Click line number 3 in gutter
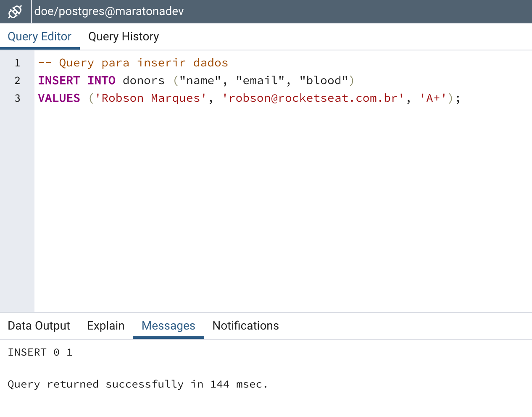Screen dimensions: 532x417 [x=17, y=98]
